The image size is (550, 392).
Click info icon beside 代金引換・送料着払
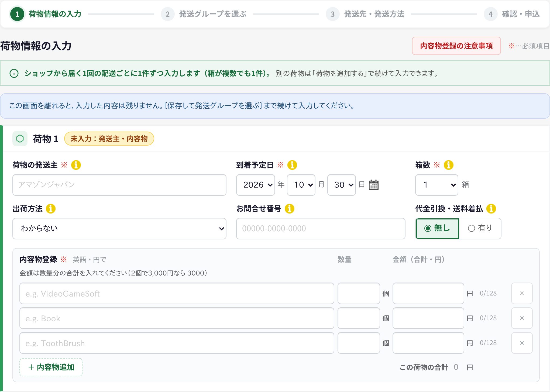(x=491, y=208)
